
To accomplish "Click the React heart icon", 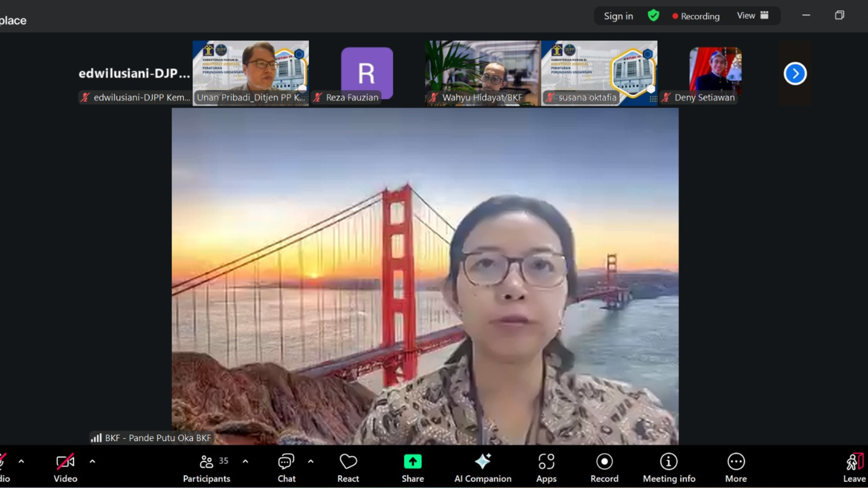I will pos(348,462).
